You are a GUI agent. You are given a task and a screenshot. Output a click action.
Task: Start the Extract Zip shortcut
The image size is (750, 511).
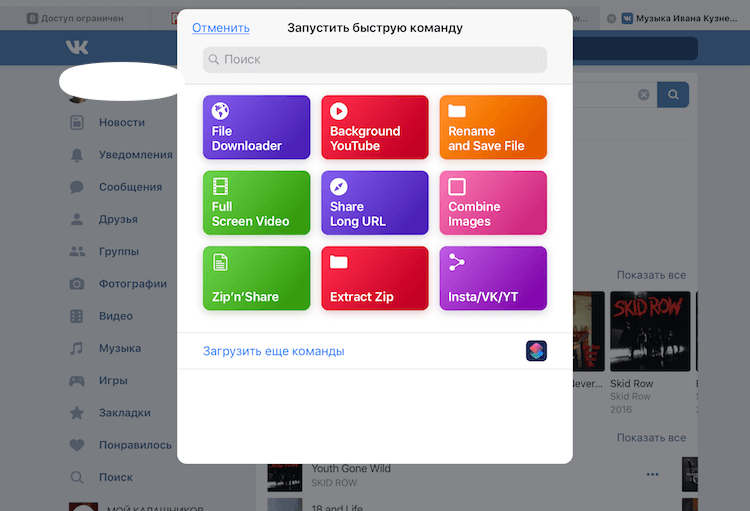tap(375, 278)
